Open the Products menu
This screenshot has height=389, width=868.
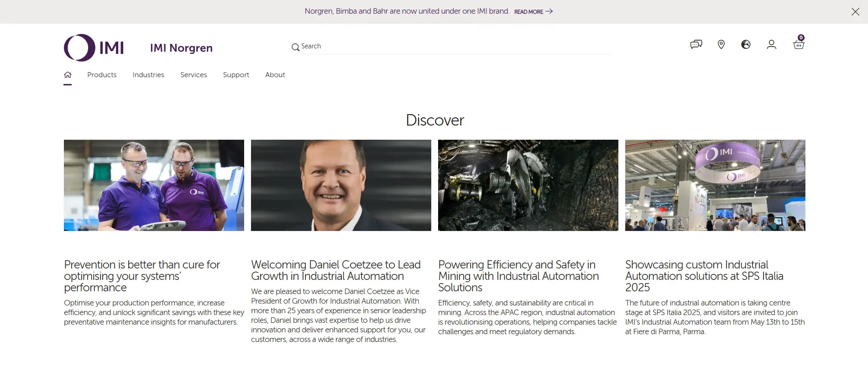click(102, 75)
